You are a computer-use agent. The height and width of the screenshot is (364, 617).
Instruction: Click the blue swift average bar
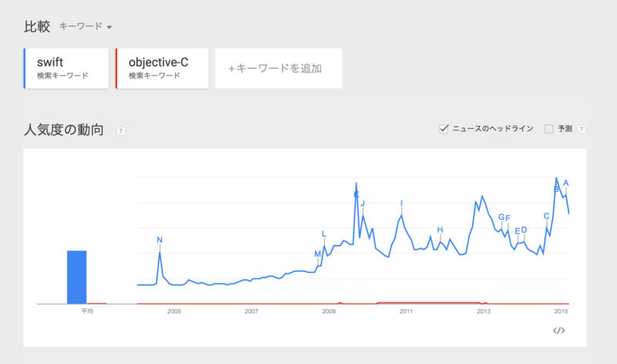pyautogui.click(x=76, y=277)
